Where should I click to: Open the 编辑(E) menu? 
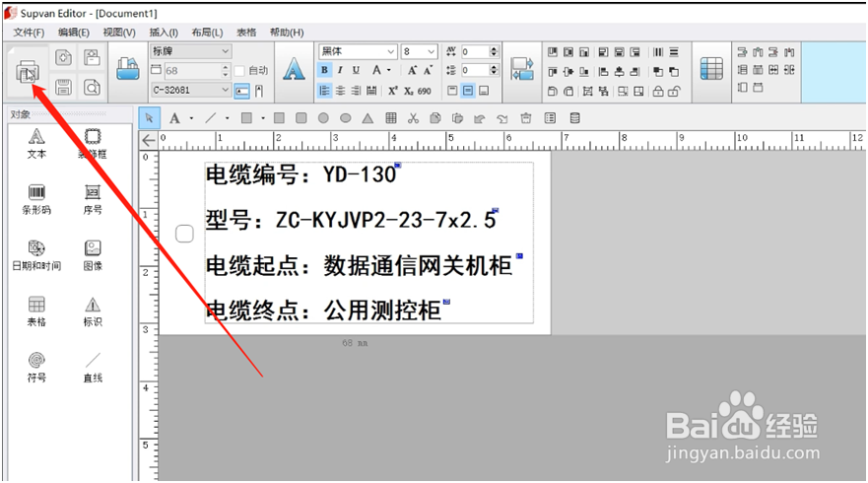74,33
